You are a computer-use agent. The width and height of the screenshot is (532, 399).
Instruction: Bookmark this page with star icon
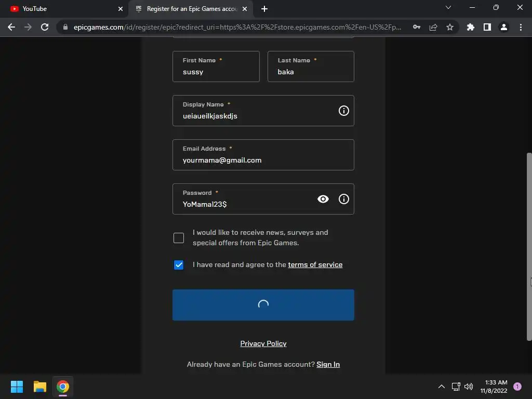450,27
